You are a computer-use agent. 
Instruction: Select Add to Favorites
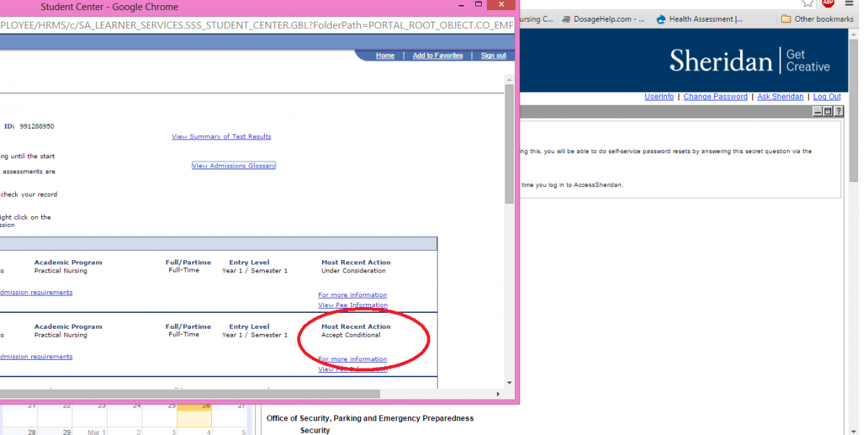[x=438, y=56]
